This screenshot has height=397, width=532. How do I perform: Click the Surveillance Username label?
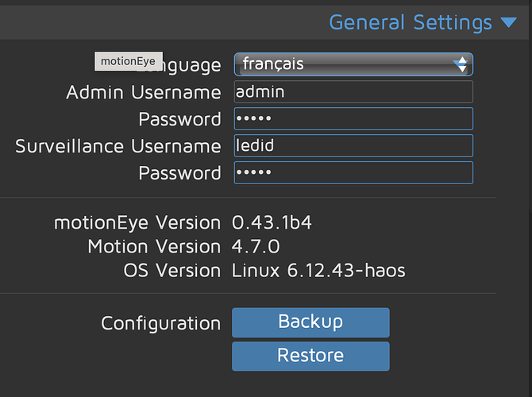tap(118, 146)
